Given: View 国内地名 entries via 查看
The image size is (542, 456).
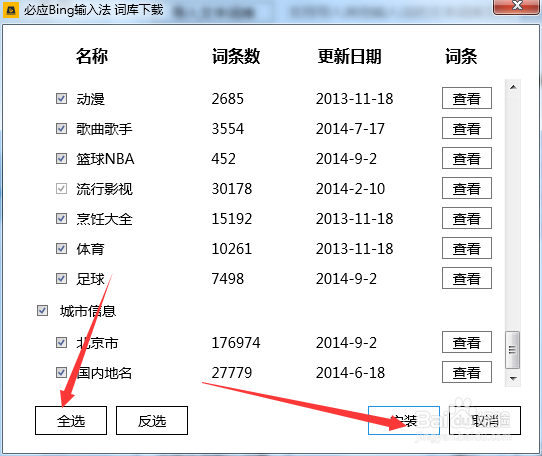Looking at the screenshot, I should click(x=467, y=372).
